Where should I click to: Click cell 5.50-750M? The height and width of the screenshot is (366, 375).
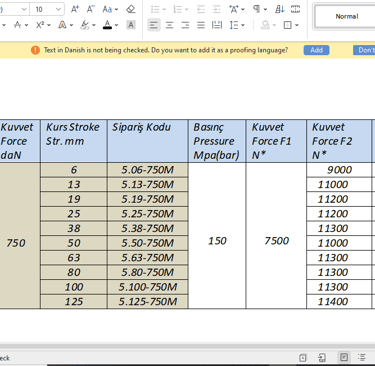(x=148, y=243)
